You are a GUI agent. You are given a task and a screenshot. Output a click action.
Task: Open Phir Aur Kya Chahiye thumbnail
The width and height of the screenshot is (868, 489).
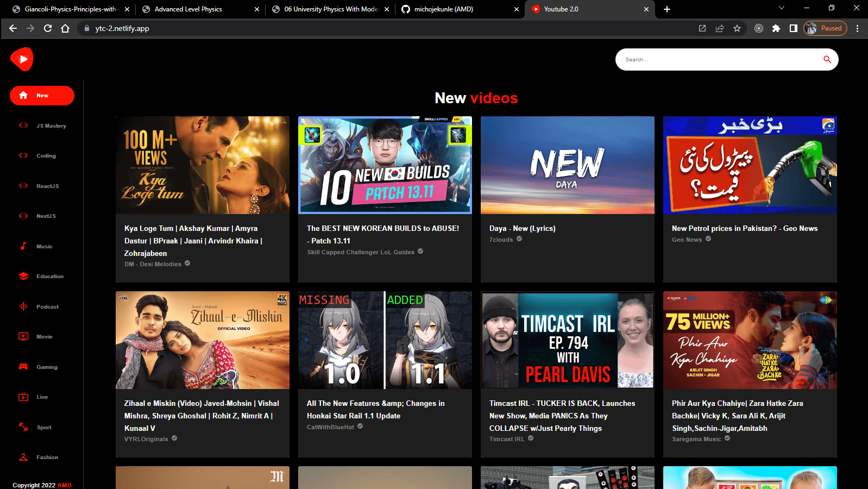[x=750, y=340]
